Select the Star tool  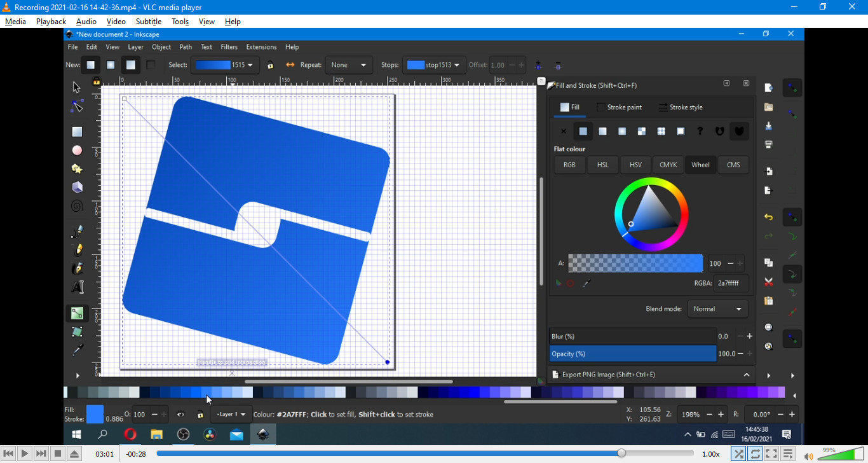[x=76, y=169]
